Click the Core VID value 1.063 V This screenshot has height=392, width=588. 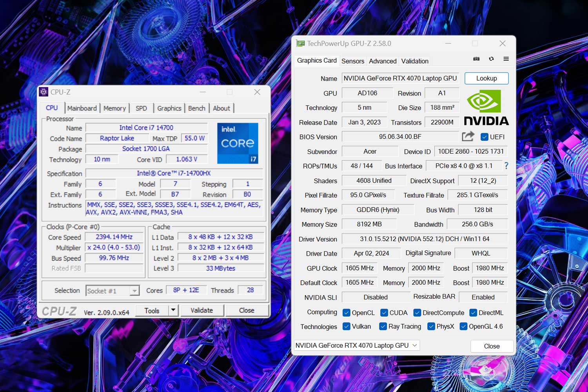(x=187, y=159)
